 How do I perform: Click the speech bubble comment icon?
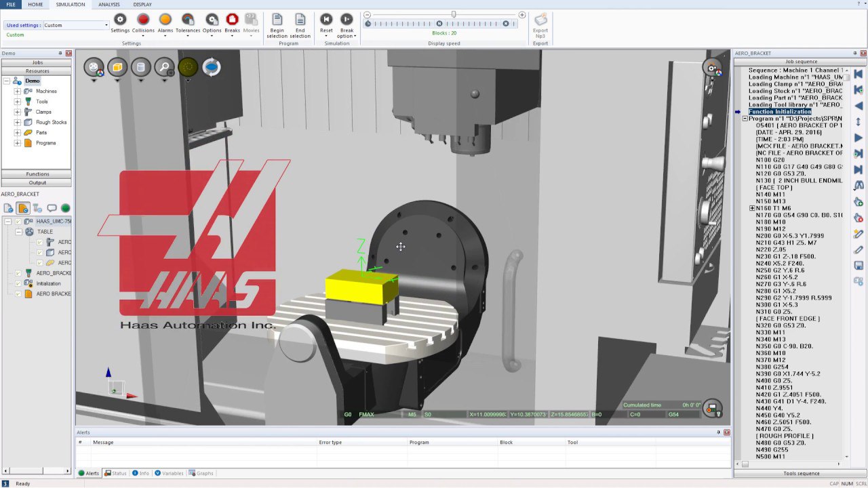tap(52, 208)
